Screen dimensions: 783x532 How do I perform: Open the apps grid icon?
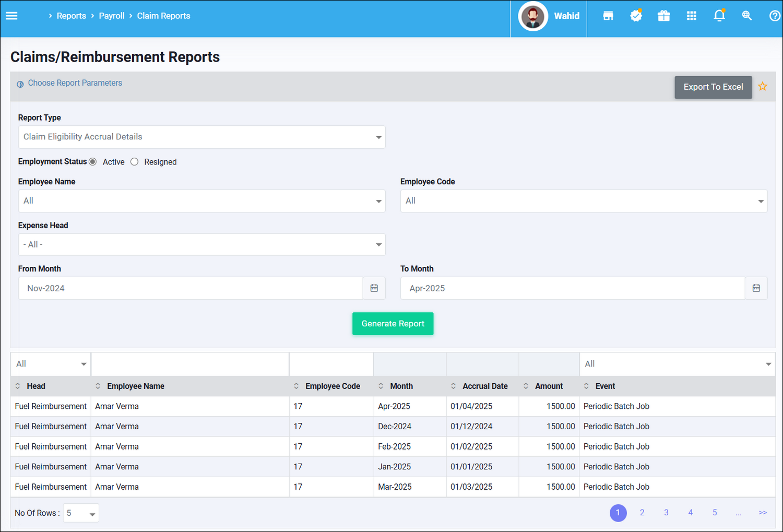[x=692, y=16]
